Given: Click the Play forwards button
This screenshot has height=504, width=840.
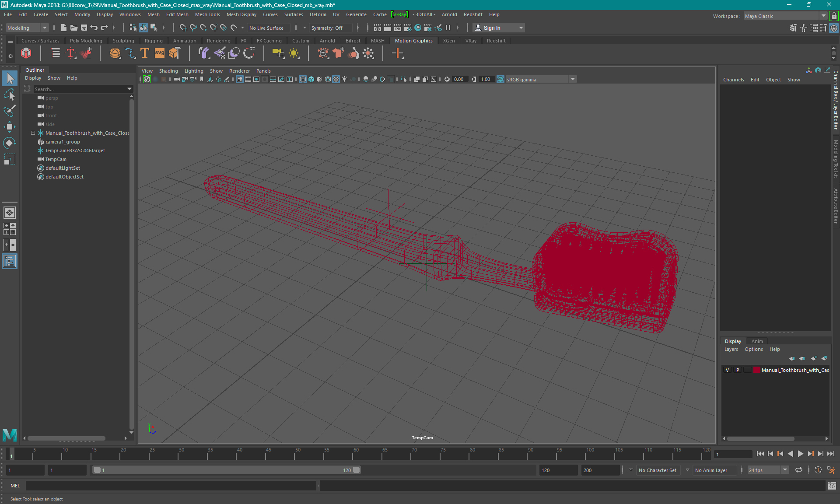Looking at the screenshot, I should [x=800, y=454].
